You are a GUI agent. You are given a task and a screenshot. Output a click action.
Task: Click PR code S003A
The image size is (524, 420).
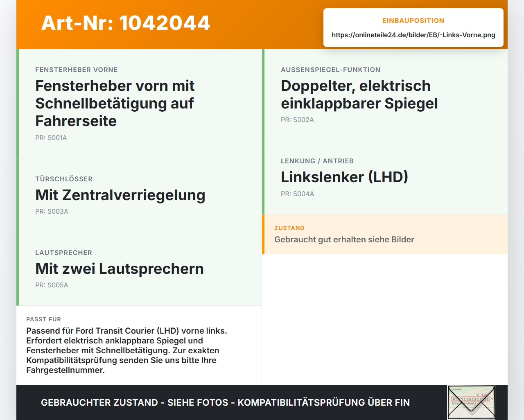[x=52, y=211]
